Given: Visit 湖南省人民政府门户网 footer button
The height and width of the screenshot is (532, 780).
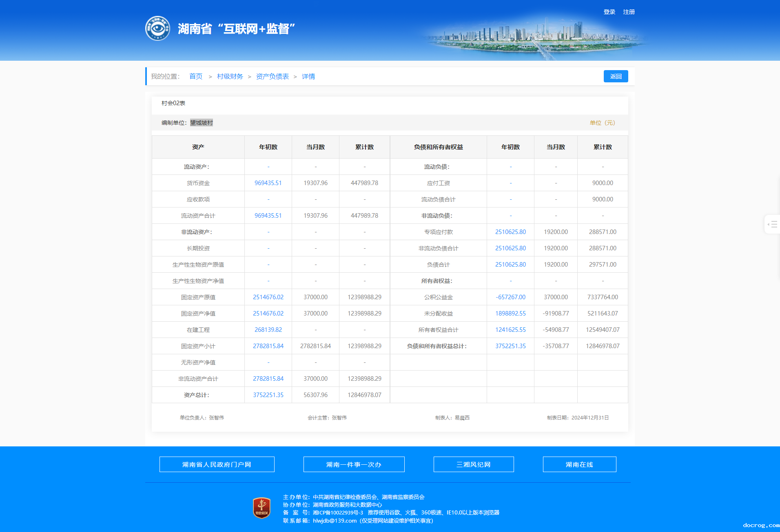Looking at the screenshot, I should pos(217,464).
